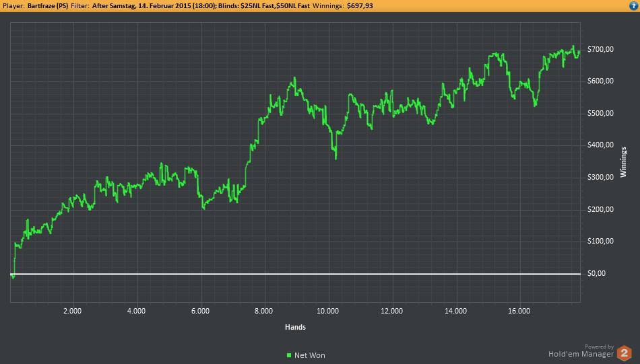The width and height of the screenshot is (640, 364).
Task: Click the $400,00 y-axis label
Action: click(600, 145)
